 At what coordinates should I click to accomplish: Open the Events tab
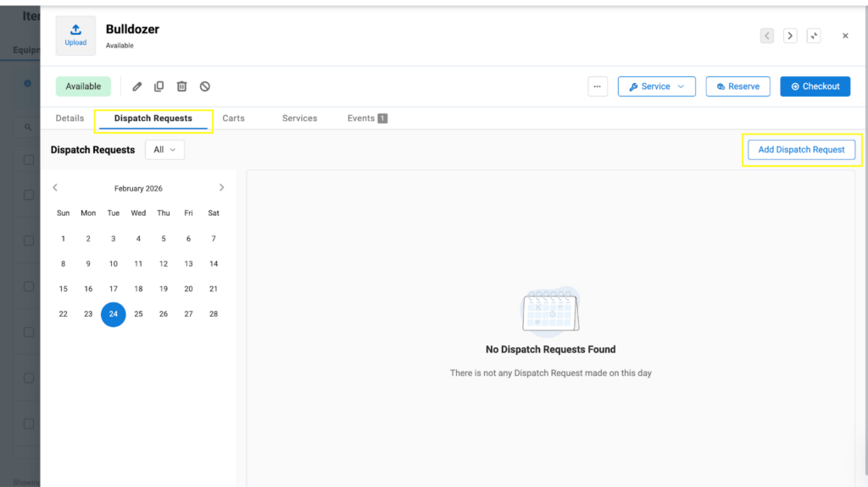click(366, 119)
